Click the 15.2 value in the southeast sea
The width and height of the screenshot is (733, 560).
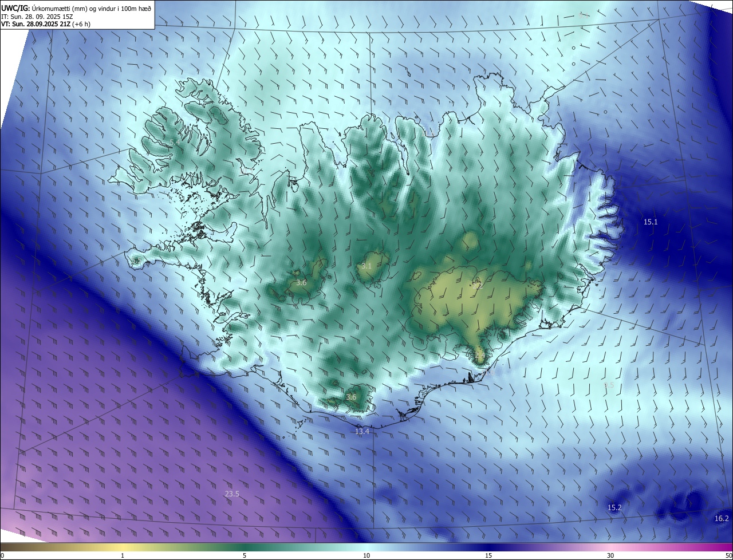614,507
